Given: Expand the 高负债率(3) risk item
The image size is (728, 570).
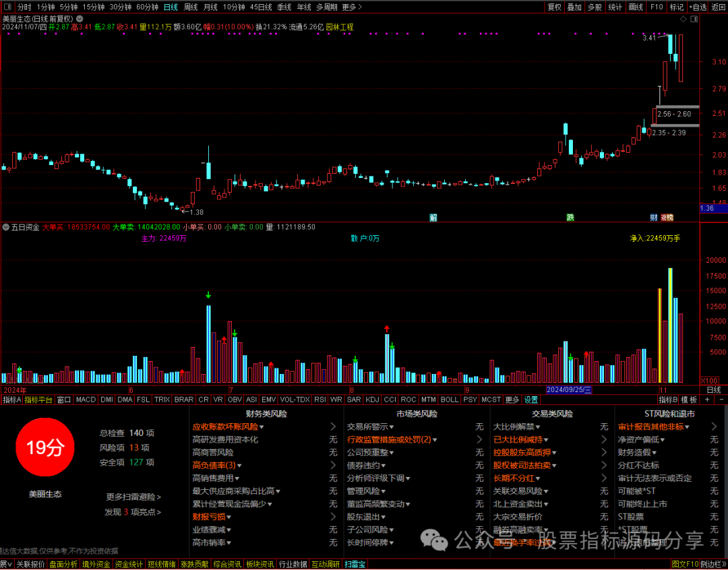Looking at the screenshot, I should pos(217,465).
